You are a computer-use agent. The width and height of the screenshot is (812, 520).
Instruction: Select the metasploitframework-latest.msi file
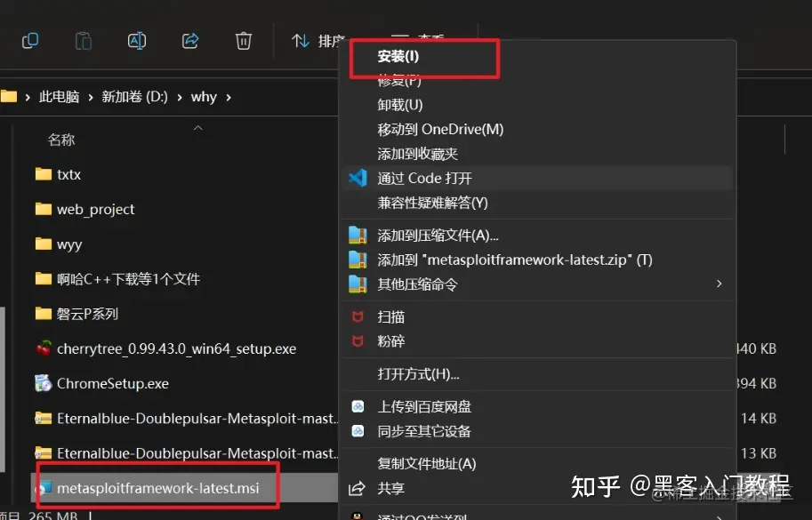158,488
